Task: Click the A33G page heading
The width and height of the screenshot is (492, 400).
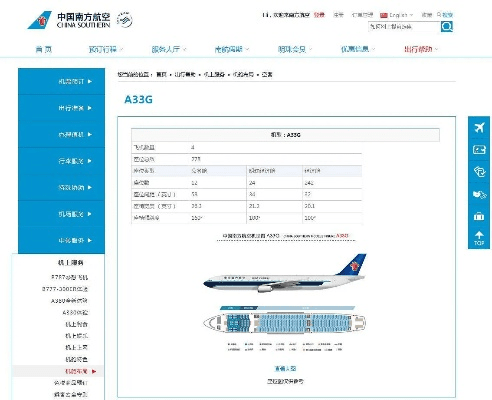Action: click(x=138, y=99)
